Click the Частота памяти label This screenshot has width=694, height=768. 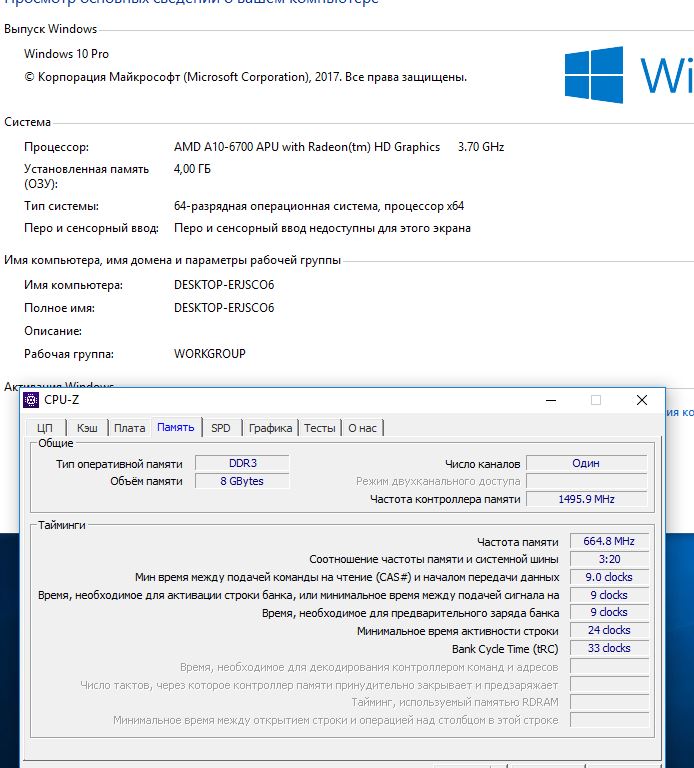click(518, 542)
